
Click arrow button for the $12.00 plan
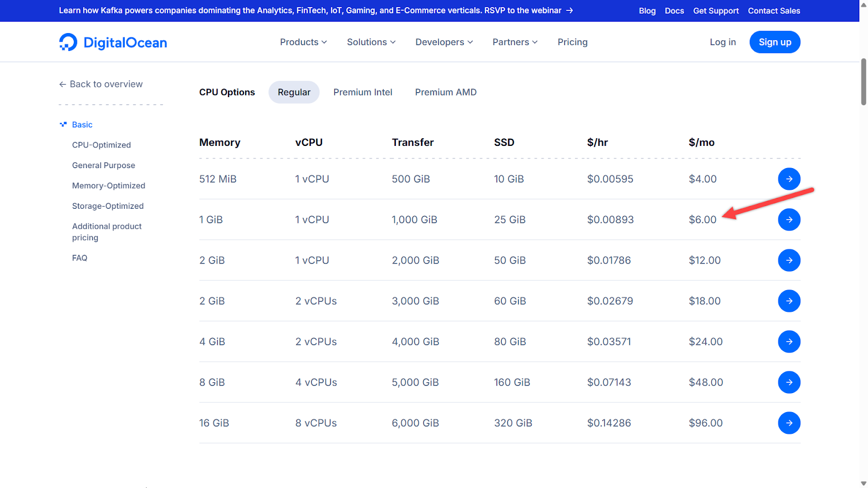click(789, 260)
